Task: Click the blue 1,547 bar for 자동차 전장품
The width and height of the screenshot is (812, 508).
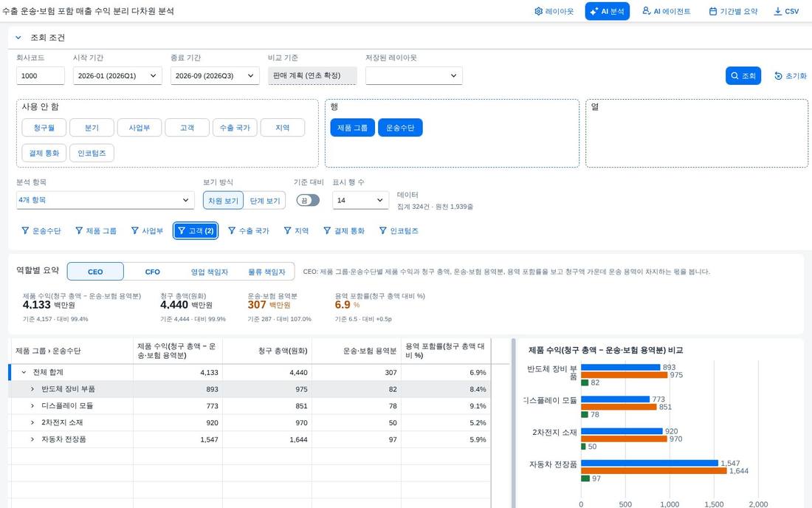Action: 650,463
